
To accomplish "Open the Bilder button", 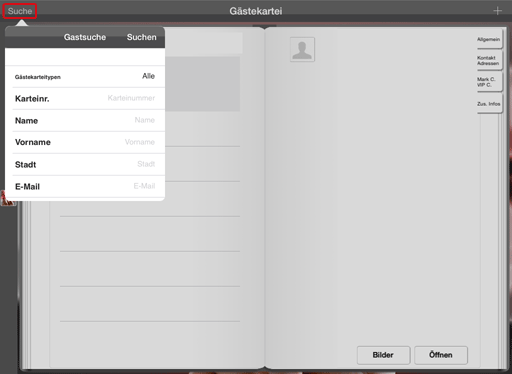I will coord(383,355).
